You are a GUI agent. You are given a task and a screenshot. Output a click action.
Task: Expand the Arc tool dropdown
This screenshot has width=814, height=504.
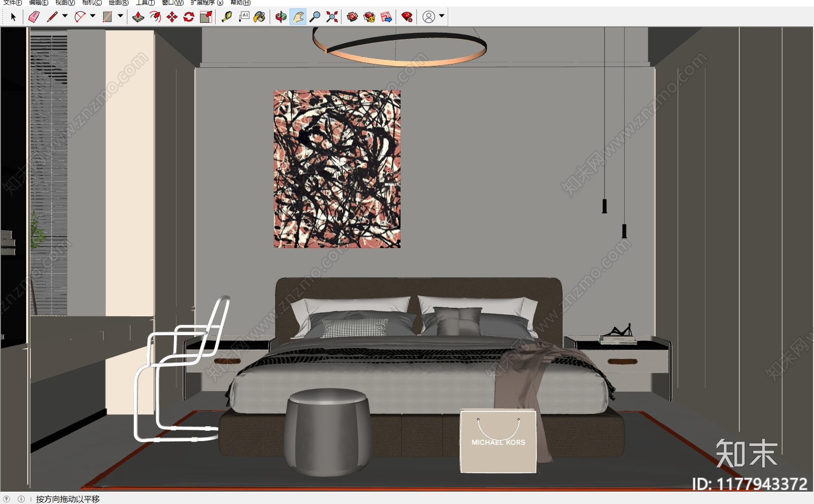(x=93, y=16)
